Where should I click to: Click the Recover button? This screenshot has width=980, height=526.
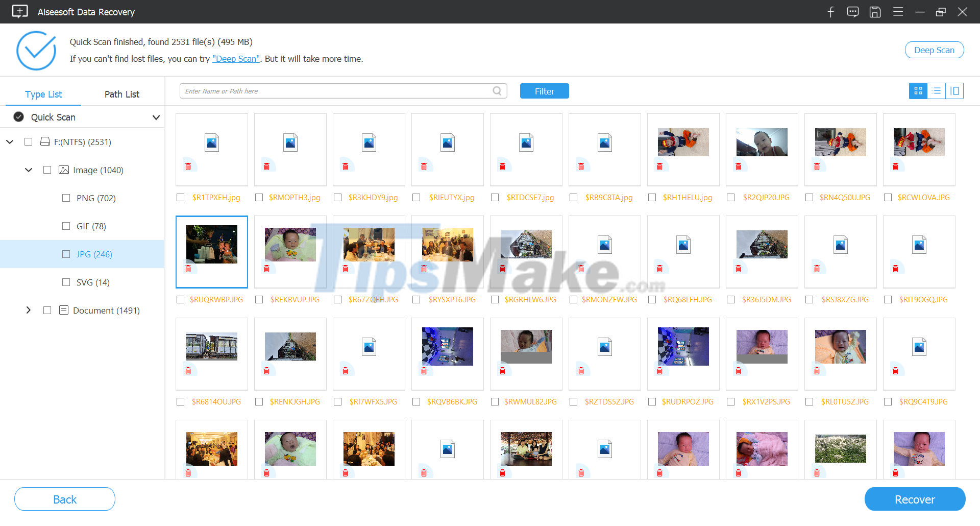click(x=914, y=499)
